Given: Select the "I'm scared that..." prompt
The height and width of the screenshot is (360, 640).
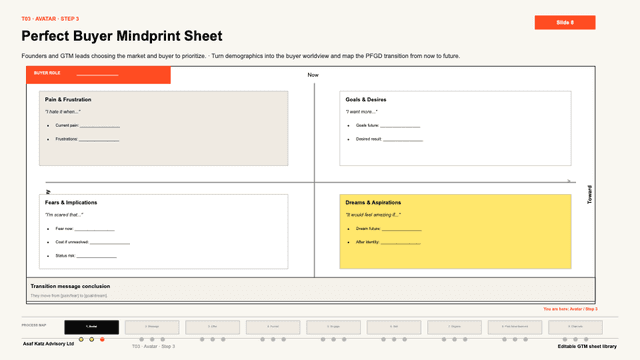Looking at the screenshot, I should click(64, 215).
